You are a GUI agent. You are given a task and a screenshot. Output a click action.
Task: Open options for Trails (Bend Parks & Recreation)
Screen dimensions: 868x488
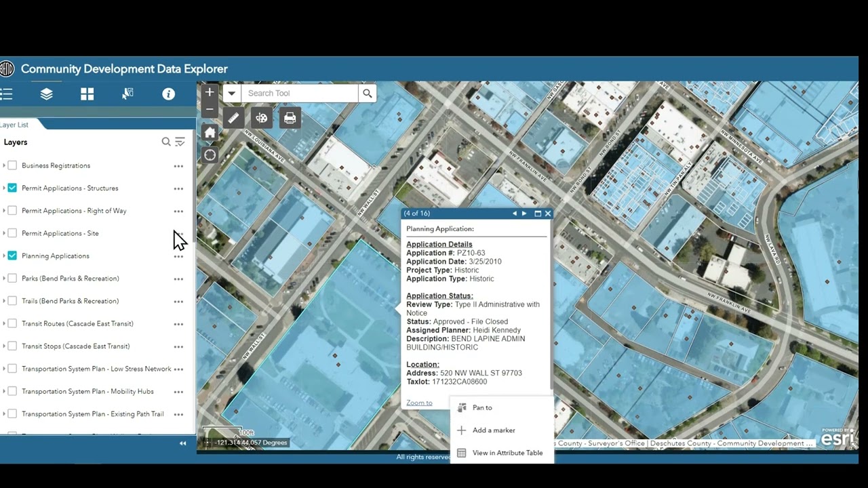pos(178,302)
